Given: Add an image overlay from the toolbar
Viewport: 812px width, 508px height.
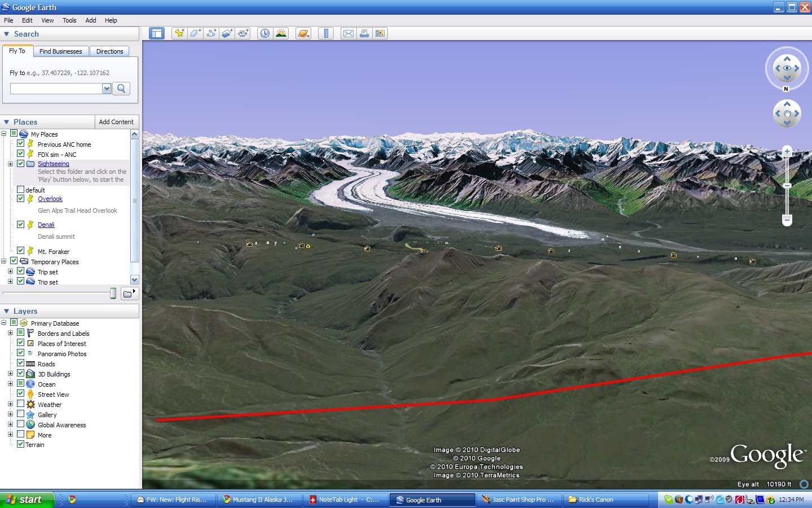Looking at the screenshot, I should (227, 33).
